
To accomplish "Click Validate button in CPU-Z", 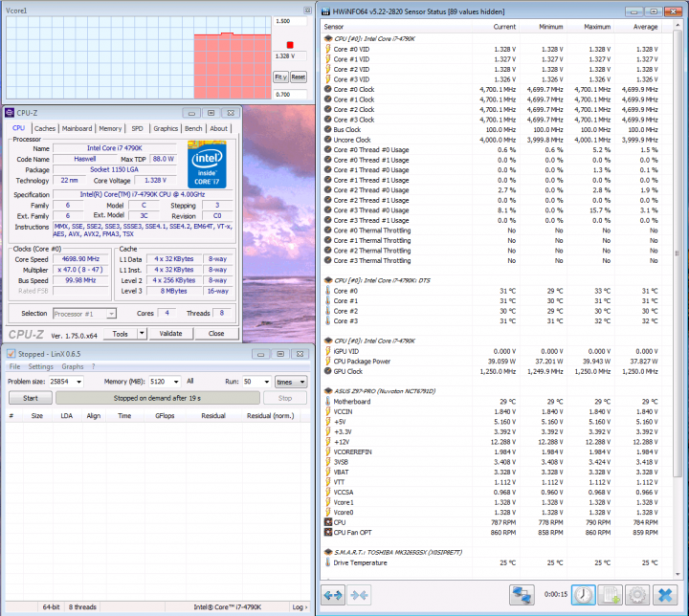I will pyautogui.click(x=170, y=334).
